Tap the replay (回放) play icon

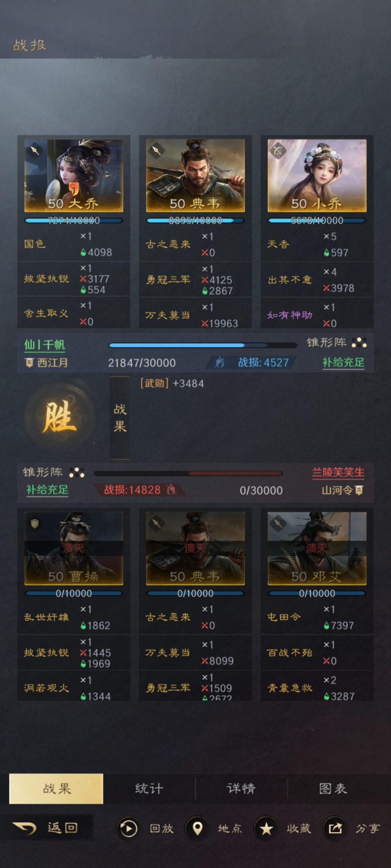pyautogui.click(x=128, y=828)
